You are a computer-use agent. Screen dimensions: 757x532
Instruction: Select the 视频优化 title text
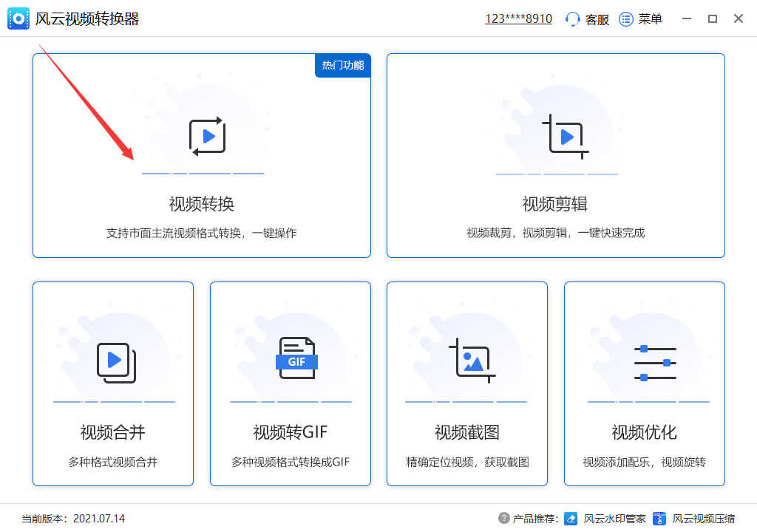(644, 432)
